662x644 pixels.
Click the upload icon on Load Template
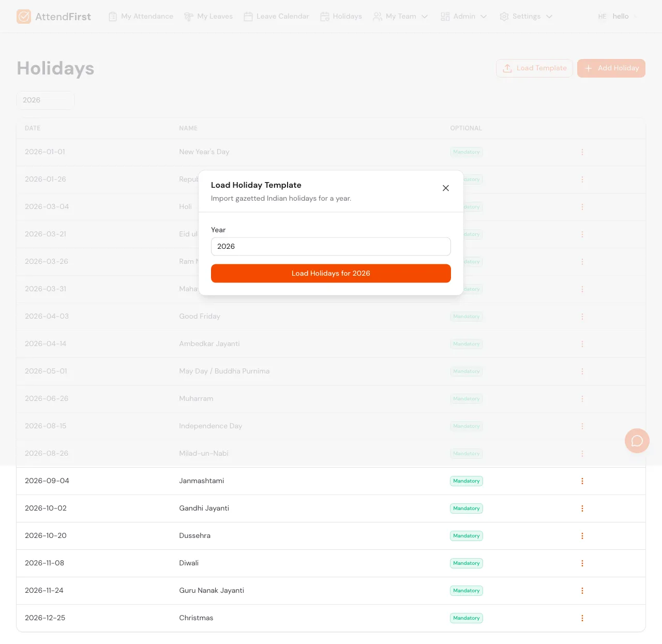507,68
